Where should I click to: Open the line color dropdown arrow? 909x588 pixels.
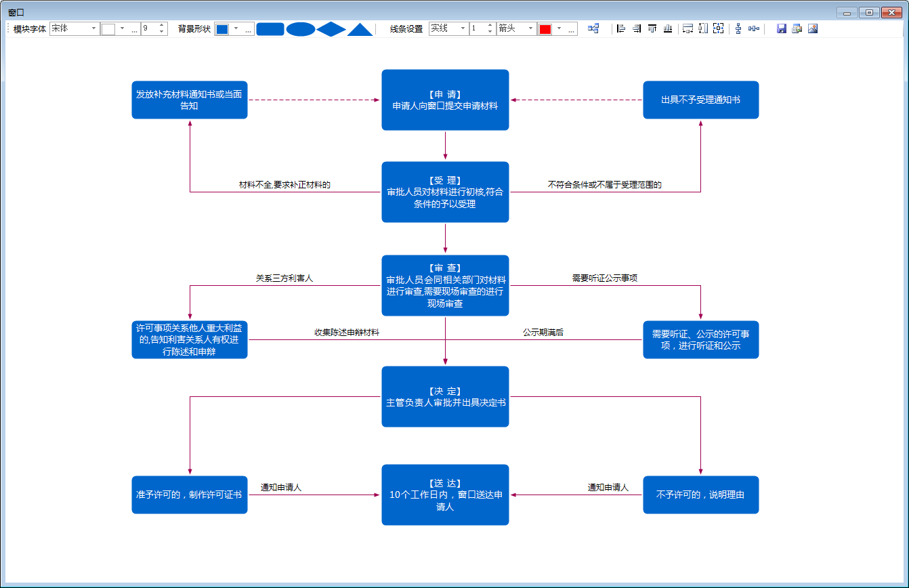tap(559, 28)
